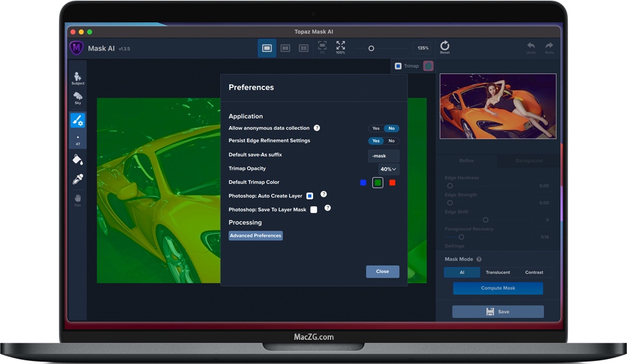627x364 pixels.
Task: Open the Trimap Opacity 40% dropdown
Action: (x=389, y=169)
